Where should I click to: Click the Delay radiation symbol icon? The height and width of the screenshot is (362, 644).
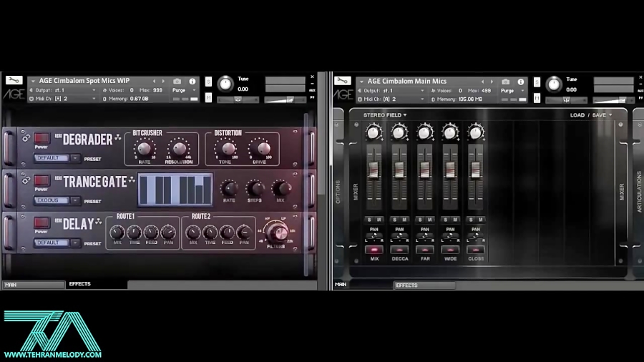tap(99, 222)
